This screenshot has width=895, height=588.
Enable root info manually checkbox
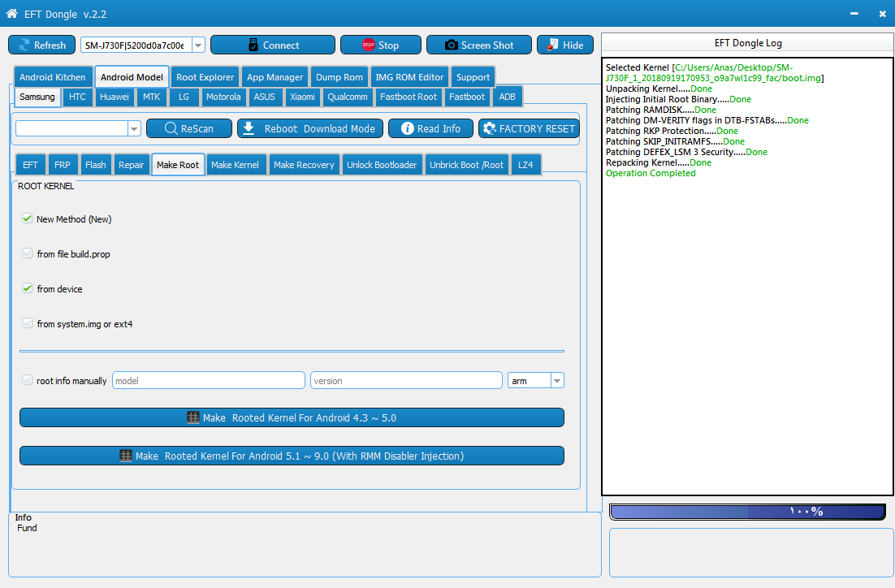coord(28,380)
